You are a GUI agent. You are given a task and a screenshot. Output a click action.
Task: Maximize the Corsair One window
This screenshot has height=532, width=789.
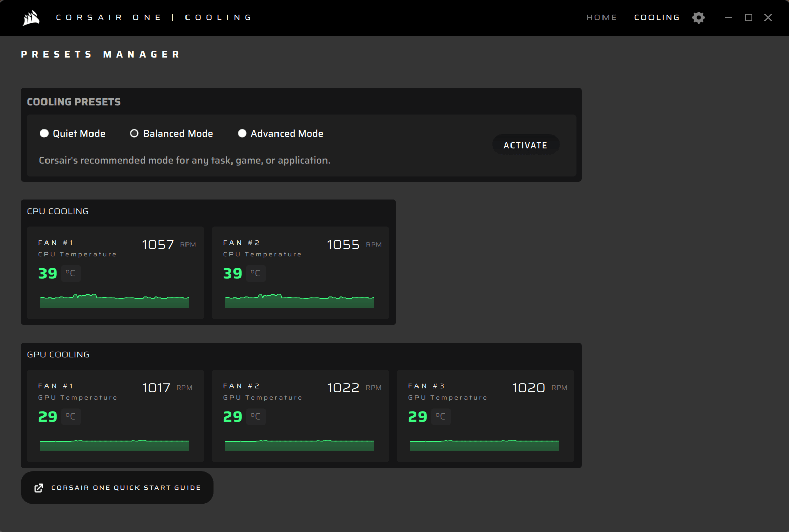point(749,18)
